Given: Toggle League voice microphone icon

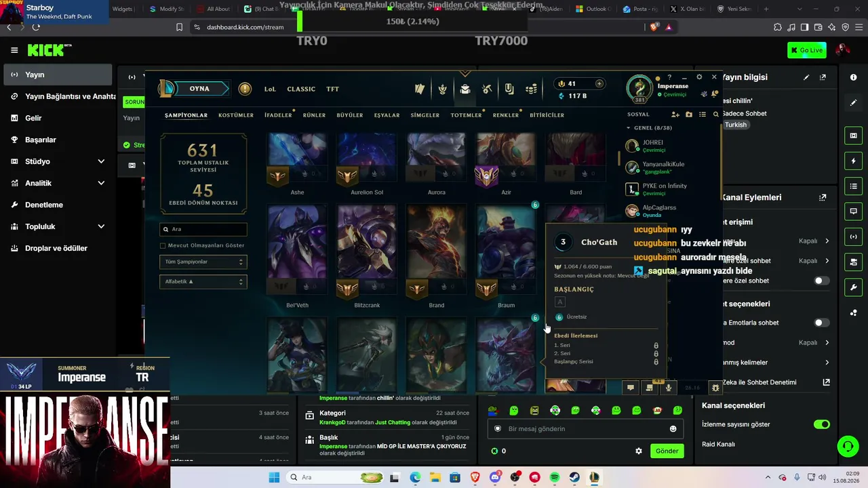Looking at the screenshot, I should coord(669,388).
